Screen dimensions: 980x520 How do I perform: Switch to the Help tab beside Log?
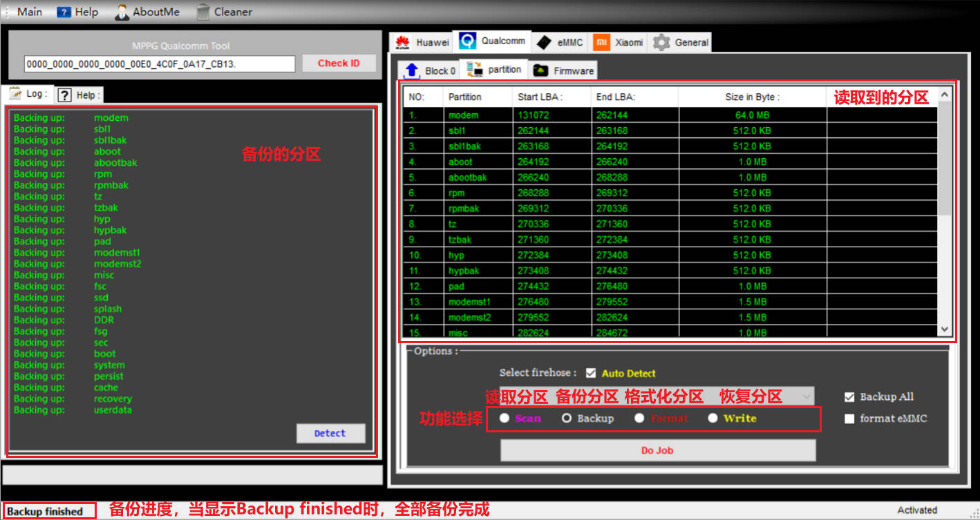79,95
